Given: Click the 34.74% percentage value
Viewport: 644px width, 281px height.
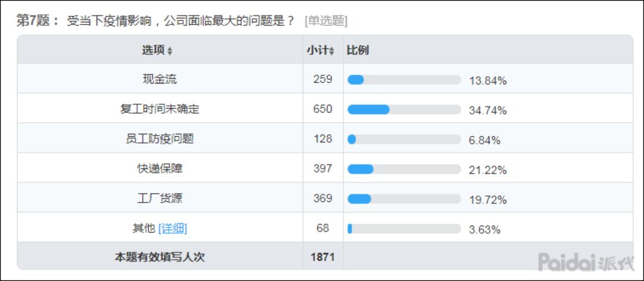Looking at the screenshot, I should click(487, 110).
